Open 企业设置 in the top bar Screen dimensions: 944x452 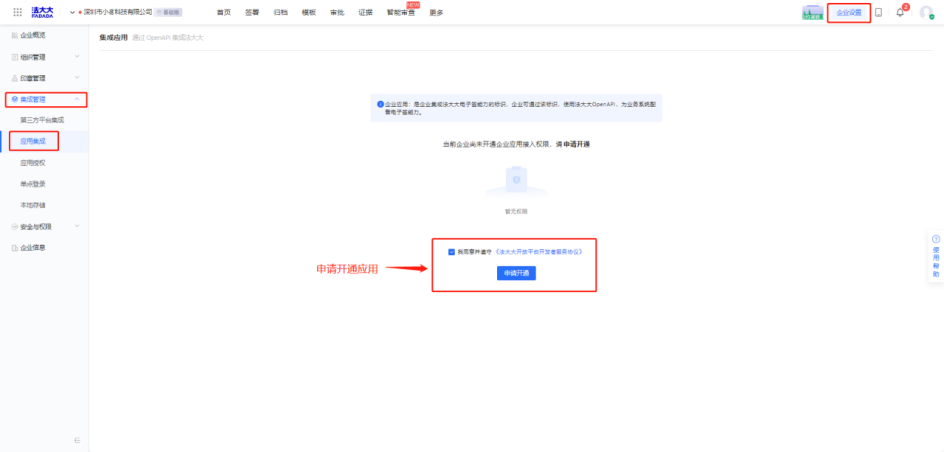point(849,13)
